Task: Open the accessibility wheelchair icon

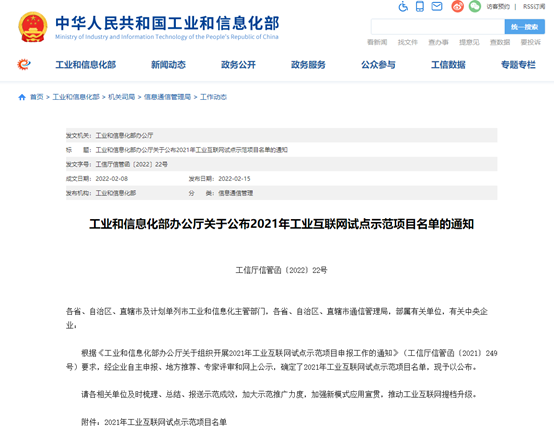Action: tap(403, 6)
